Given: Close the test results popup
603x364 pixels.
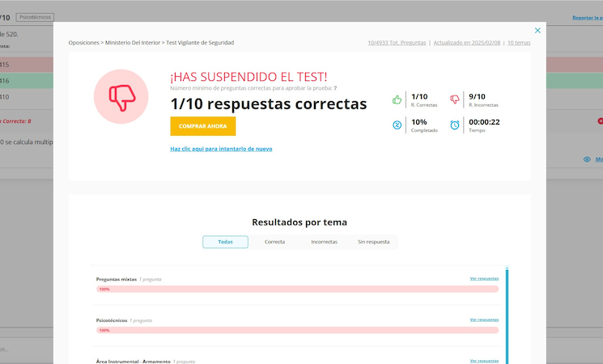Looking at the screenshot, I should pyautogui.click(x=537, y=31).
